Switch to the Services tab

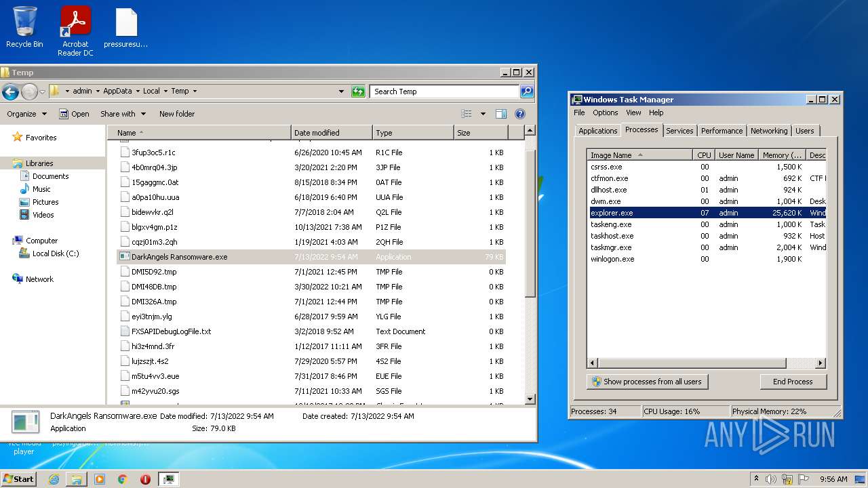[x=679, y=131]
